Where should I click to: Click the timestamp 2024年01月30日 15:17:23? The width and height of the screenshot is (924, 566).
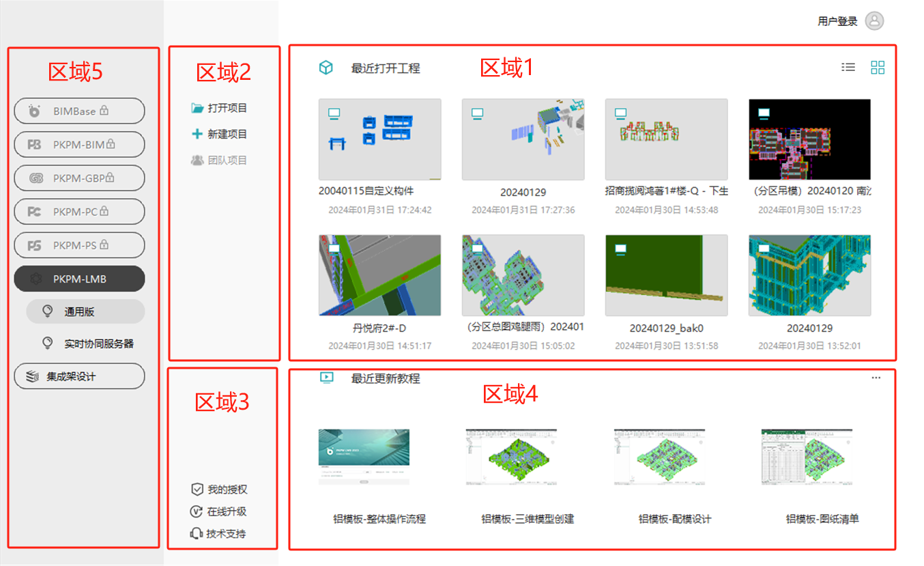(x=809, y=210)
